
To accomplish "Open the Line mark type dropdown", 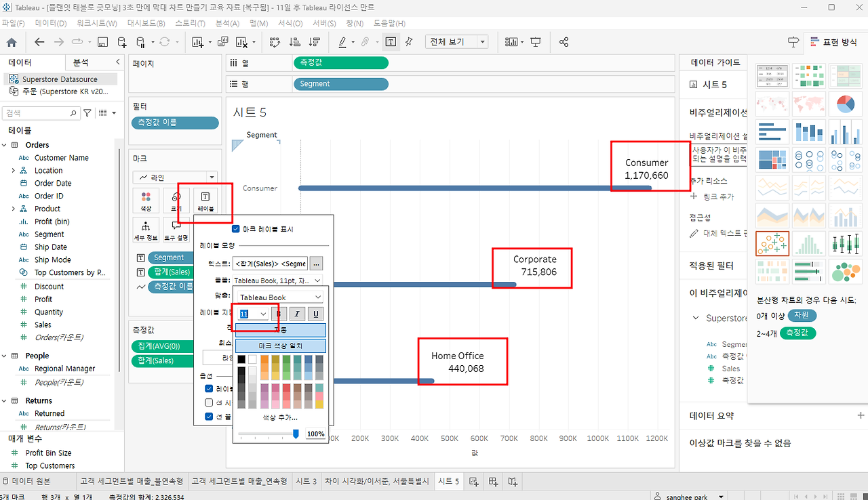I will click(175, 177).
